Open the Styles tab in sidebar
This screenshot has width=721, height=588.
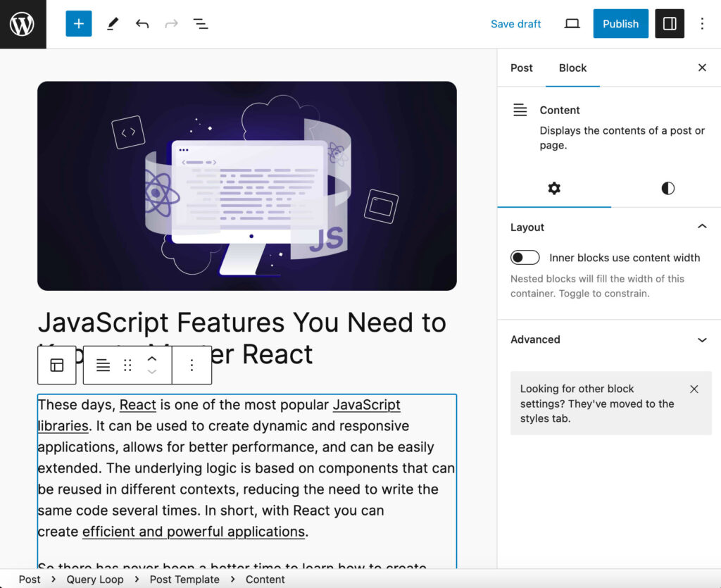[x=667, y=189]
